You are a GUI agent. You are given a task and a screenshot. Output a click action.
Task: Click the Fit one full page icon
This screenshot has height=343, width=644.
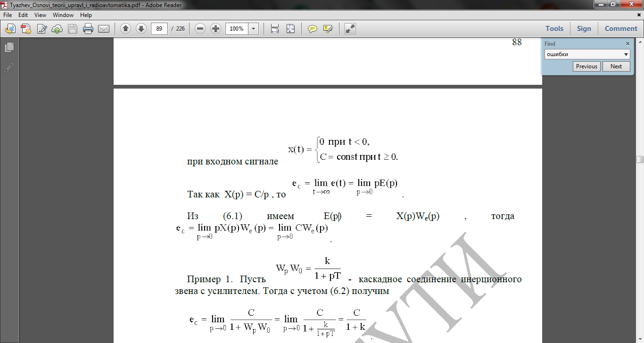coord(290,29)
